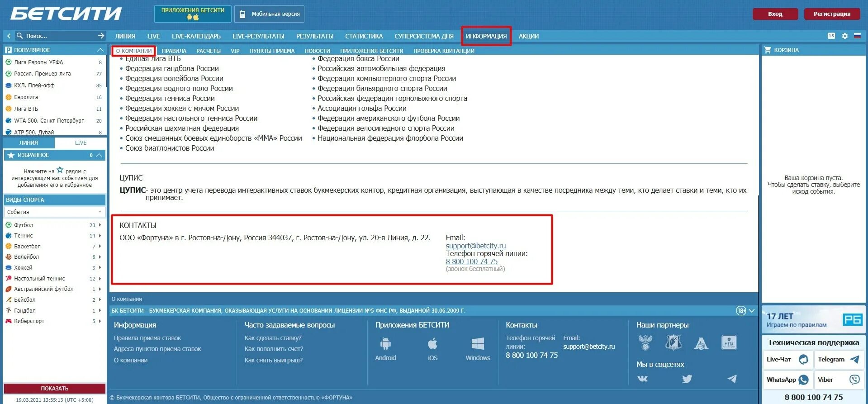Collapse the Популярное section

point(100,50)
